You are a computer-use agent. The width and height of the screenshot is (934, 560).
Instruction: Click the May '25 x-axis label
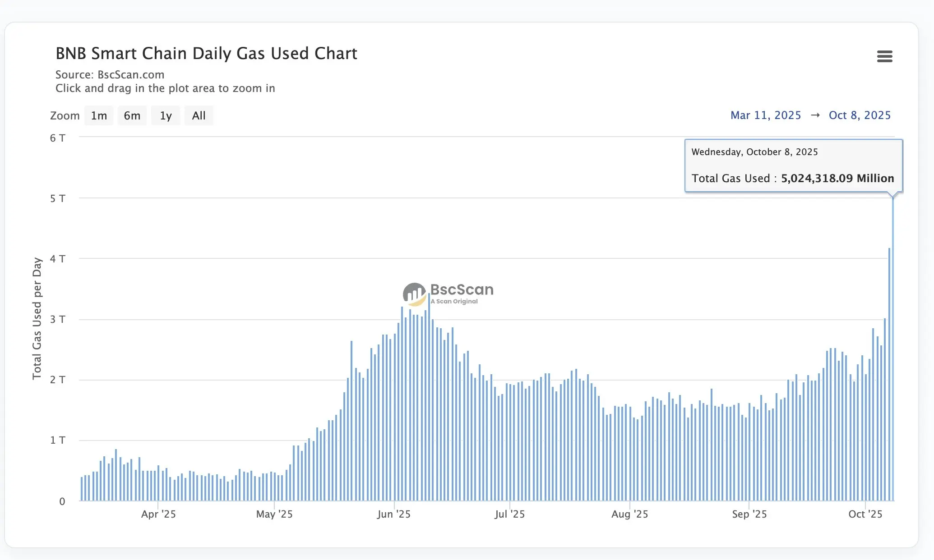tap(274, 514)
